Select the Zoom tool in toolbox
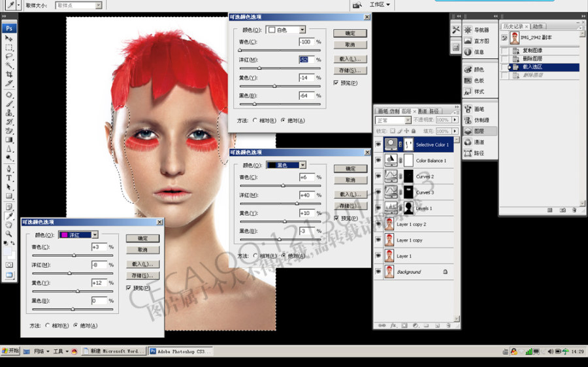 (9, 234)
